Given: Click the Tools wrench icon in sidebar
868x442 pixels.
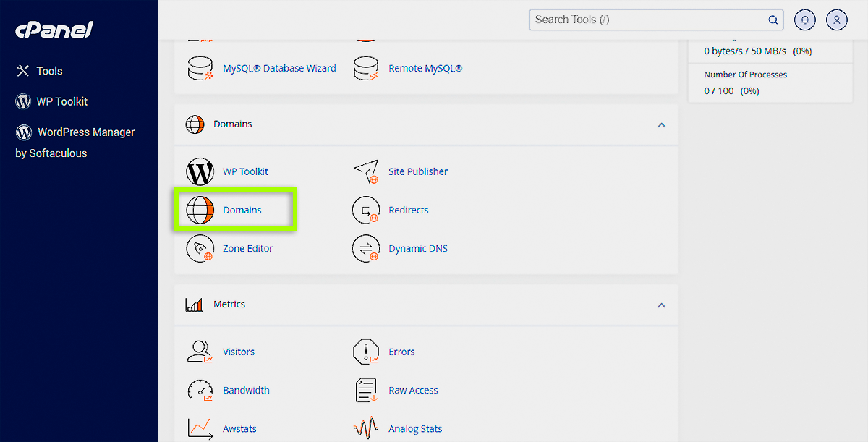Looking at the screenshot, I should (23, 71).
